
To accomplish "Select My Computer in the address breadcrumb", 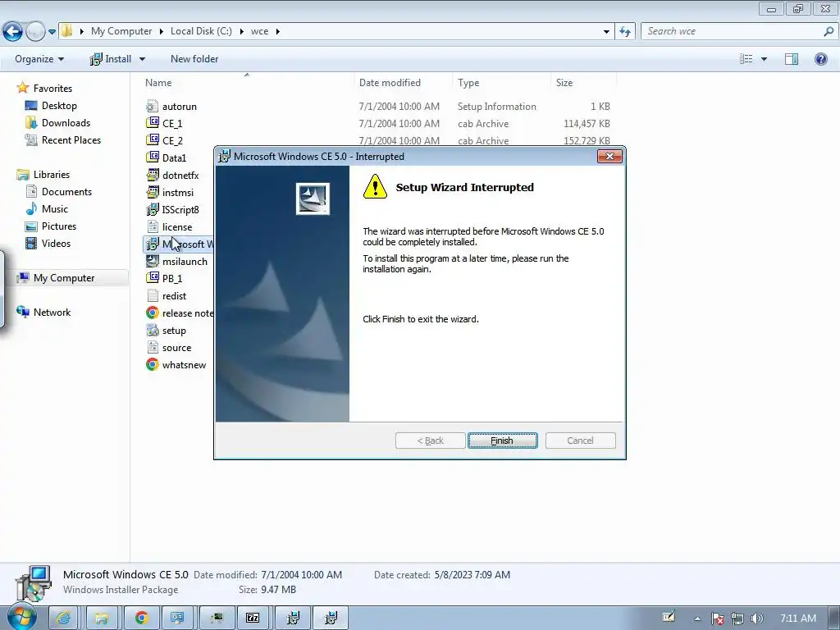I will (x=121, y=31).
